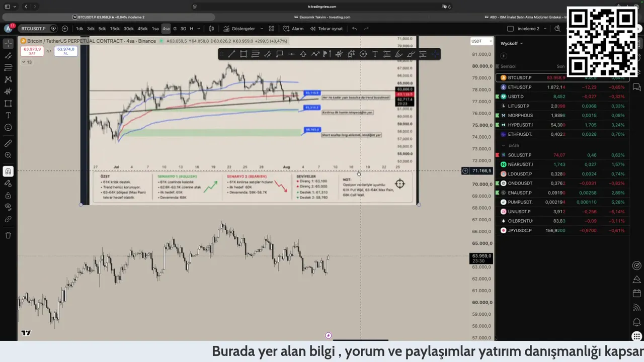Open the patterns tool in left sidebar
The image size is (644, 362).
[x=8, y=79]
